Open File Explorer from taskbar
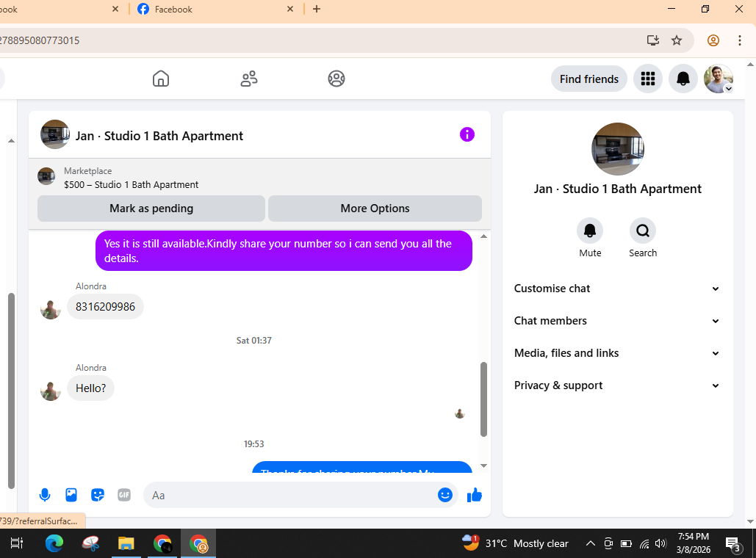The image size is (756, 558). click(x=126, y=543)
